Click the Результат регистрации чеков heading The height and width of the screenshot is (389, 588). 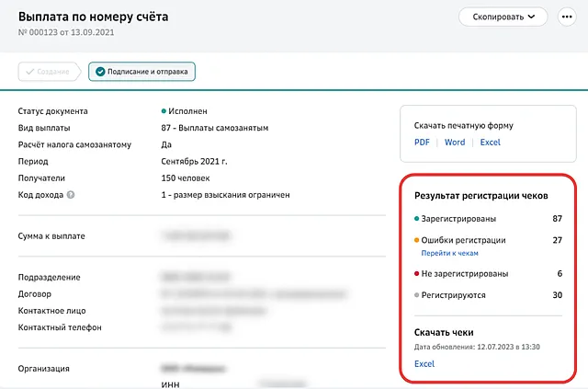pyautogui.click(x=481, y=196)
